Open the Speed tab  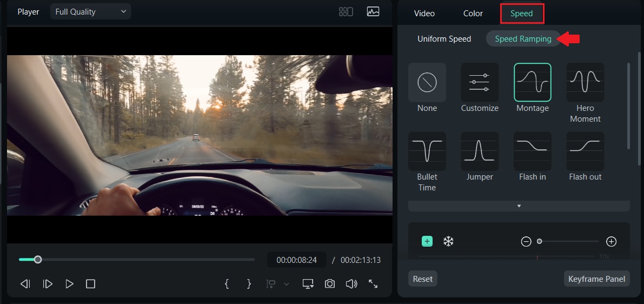tap(522, 14)
